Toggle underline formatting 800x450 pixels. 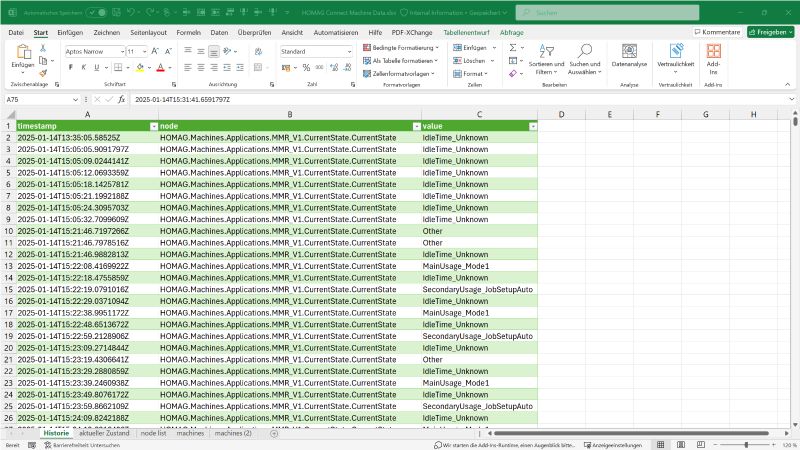pos(96,67)
